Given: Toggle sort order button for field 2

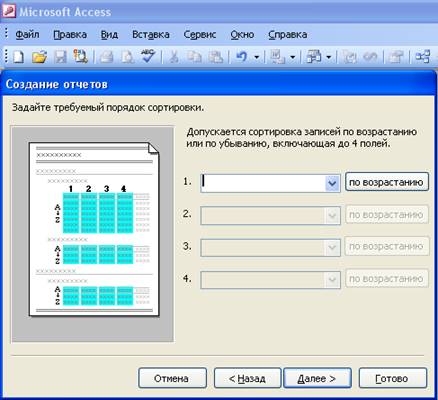Looking at the screenshot, I should coord(387,214).
